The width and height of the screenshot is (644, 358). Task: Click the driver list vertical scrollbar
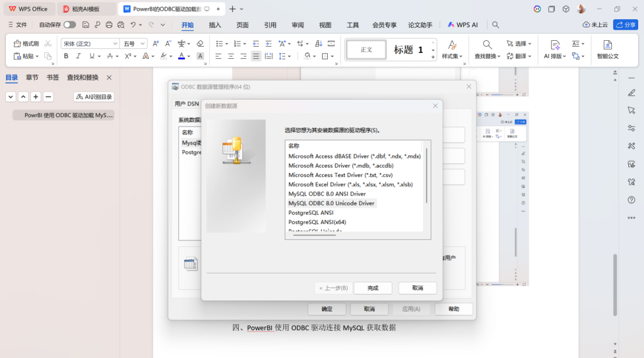click(427, 176)
